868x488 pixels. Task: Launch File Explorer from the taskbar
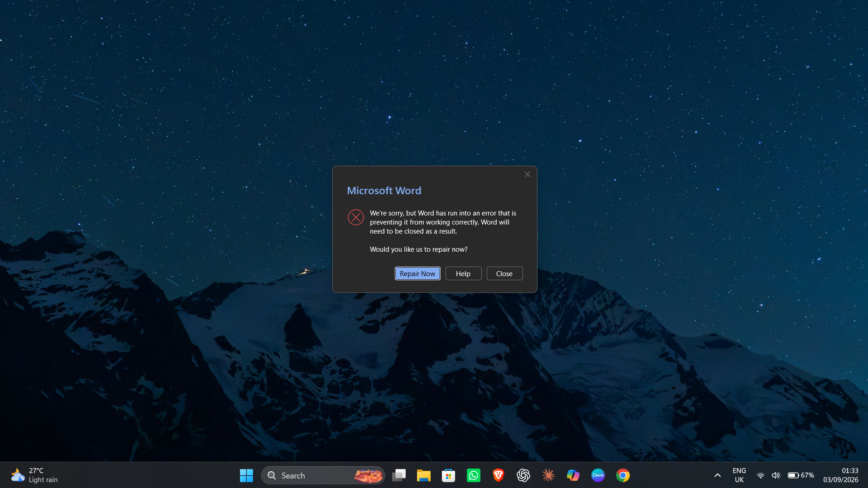tap(424, 475)
